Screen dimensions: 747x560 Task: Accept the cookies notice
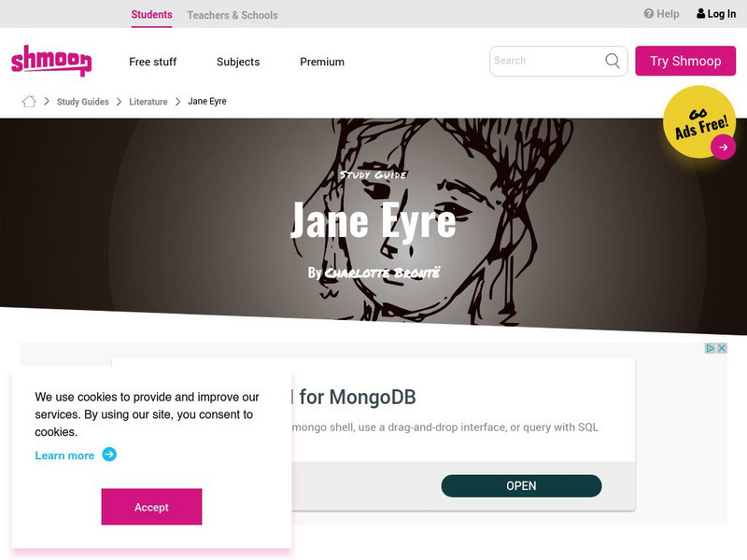(x=151, y=507)
